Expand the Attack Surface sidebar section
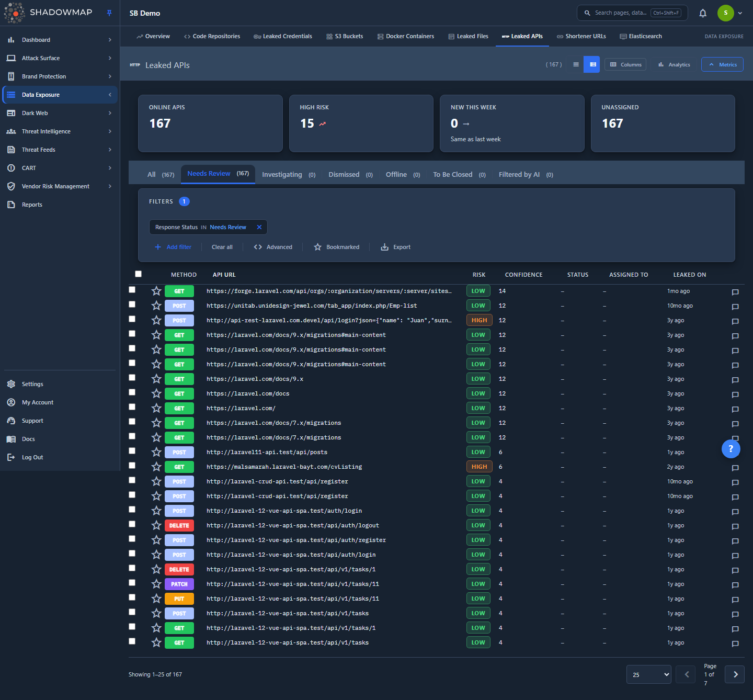This screenshot has height=700, width=753. [x=60, y=58]
